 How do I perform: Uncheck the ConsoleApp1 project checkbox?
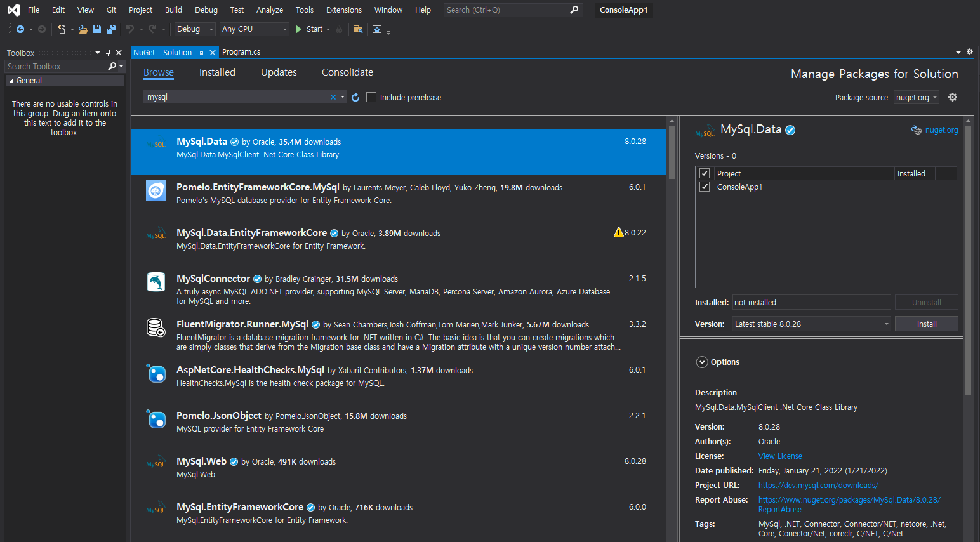click(x=705, y=187)
